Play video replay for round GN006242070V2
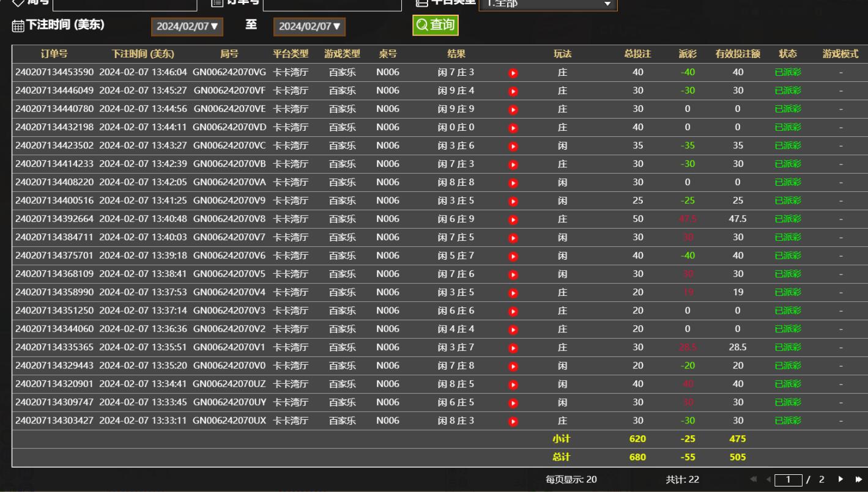This screenshot has width=868, height=492. point(513,329)
